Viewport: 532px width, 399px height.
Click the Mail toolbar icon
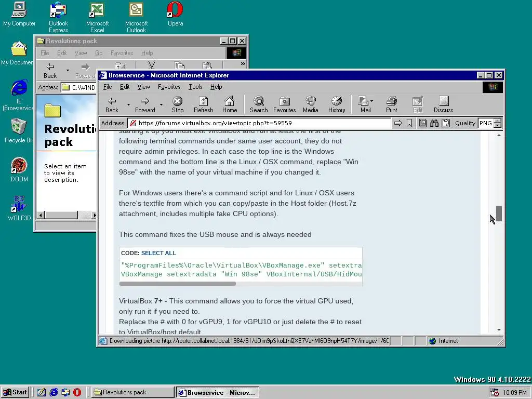(x=364, y=105)
